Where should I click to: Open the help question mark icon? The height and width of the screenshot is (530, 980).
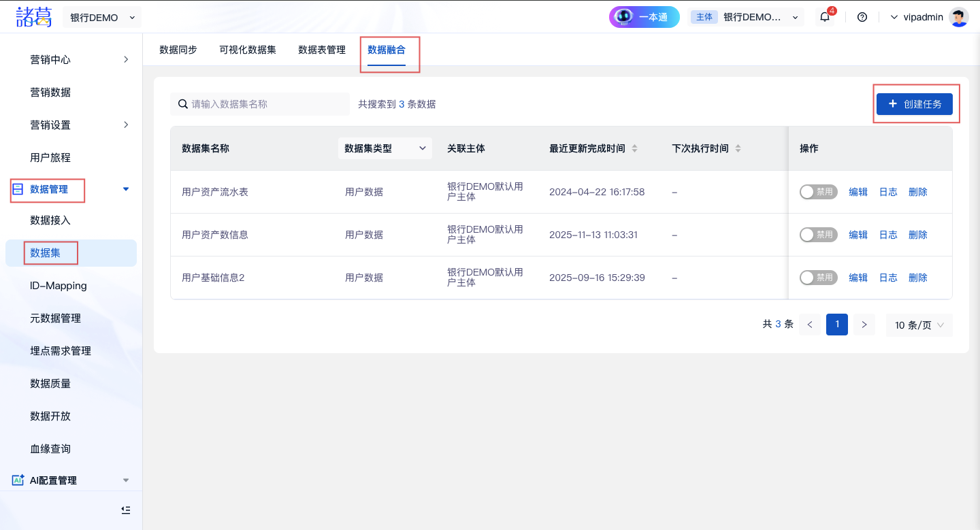(x=862, y=17)
